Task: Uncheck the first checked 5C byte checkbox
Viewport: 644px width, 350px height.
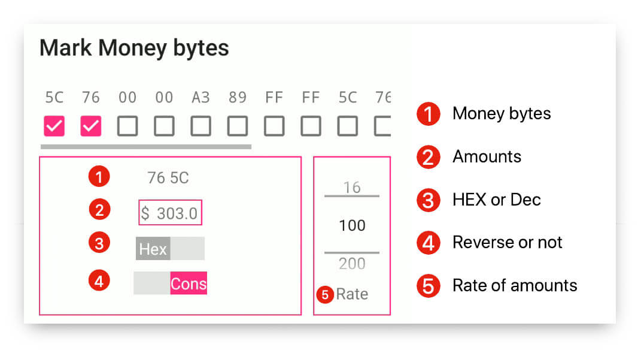Action: pyautogui.click(x=54, y=126)
